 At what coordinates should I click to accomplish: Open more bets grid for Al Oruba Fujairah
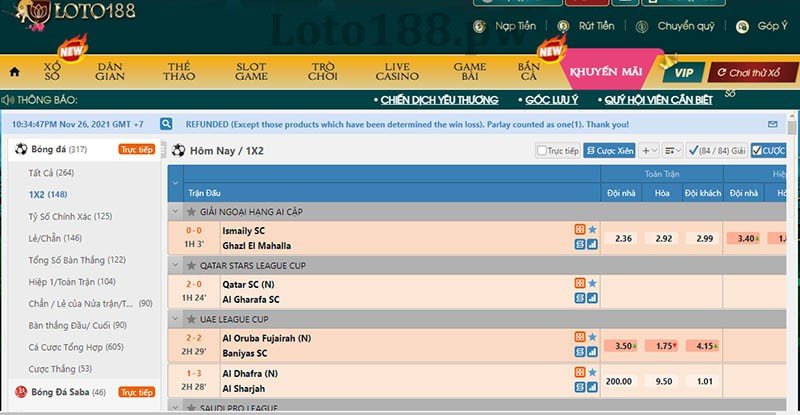(x=580, y=336)
